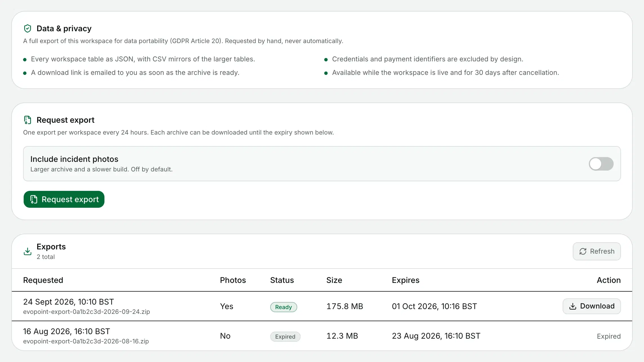Click the Status column header
Viewport: 644px width, 362px height.
tap(282, 280)
